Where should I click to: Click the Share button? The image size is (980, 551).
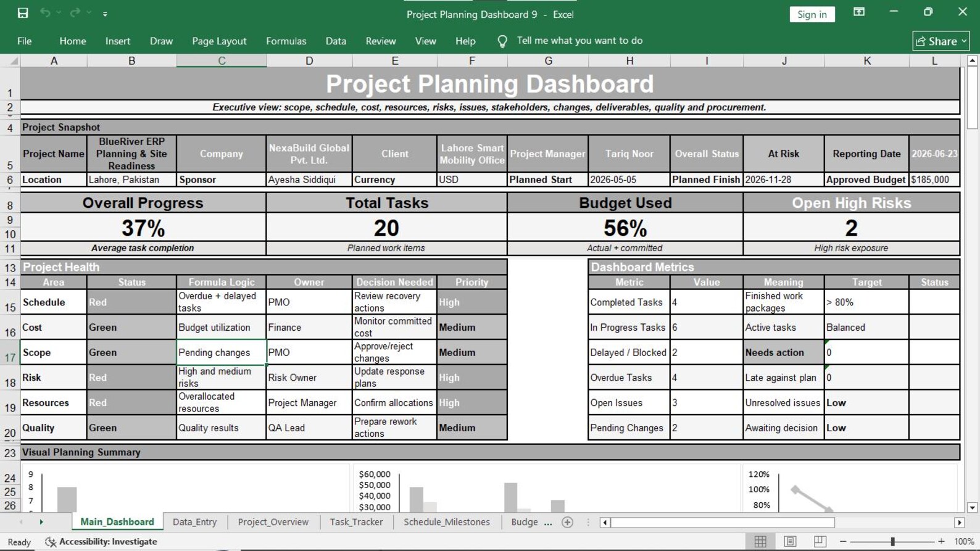tap(941, 41)
